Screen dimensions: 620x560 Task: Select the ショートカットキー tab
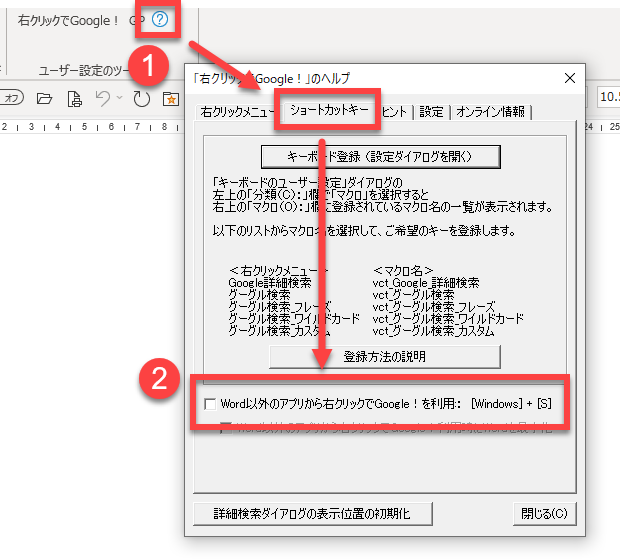click(x=329, y=111)
